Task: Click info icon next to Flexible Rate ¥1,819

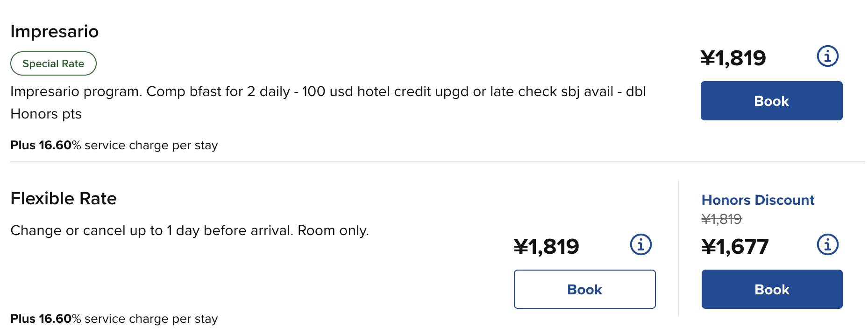Action: (x=640, y=244)
